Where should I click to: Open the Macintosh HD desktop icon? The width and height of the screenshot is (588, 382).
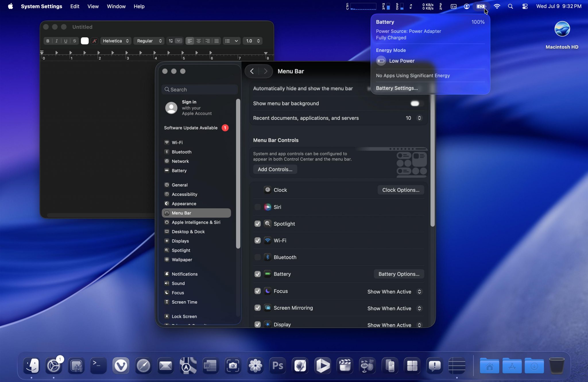click(562, 29)
